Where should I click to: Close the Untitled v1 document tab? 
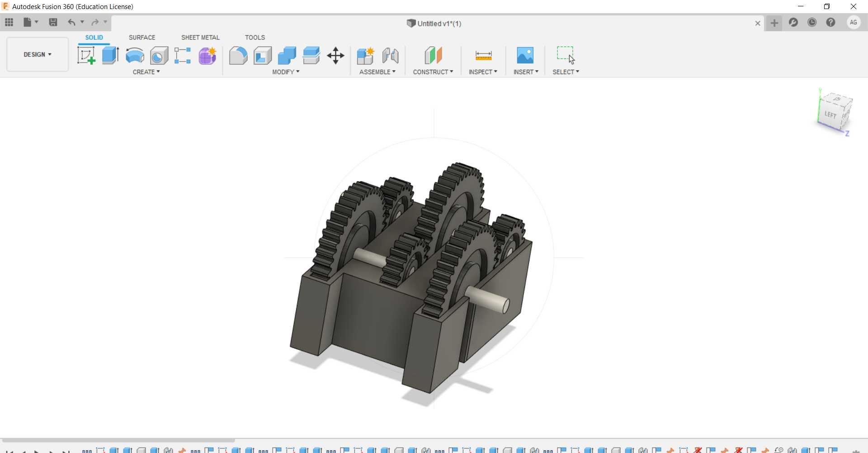pos(758,23)
